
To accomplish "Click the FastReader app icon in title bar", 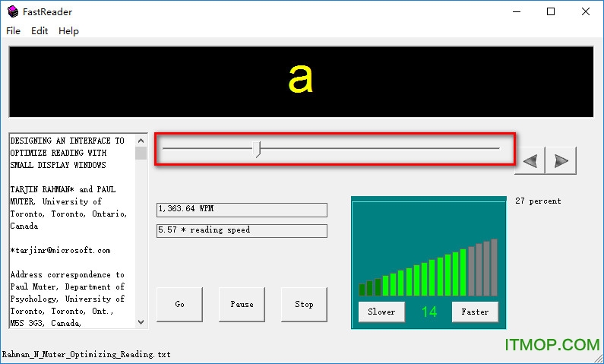I will point(13,11).
